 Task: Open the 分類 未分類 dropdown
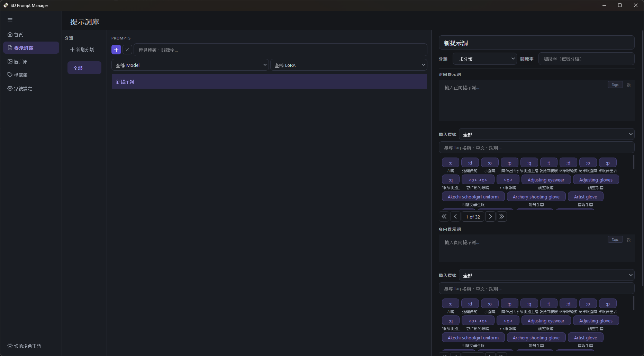(x=485, y=59)
